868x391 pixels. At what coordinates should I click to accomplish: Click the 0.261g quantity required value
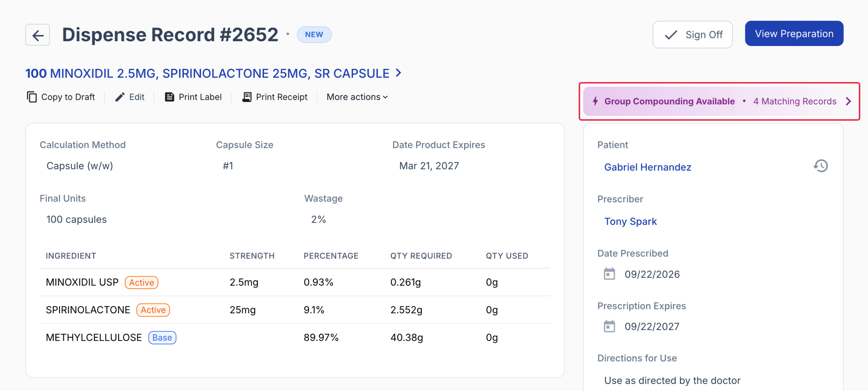point(405,282)
